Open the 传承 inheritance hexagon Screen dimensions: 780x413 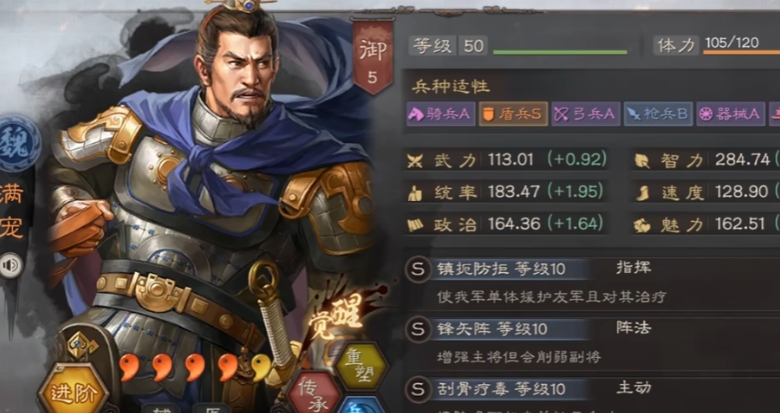tap(312, 391)
